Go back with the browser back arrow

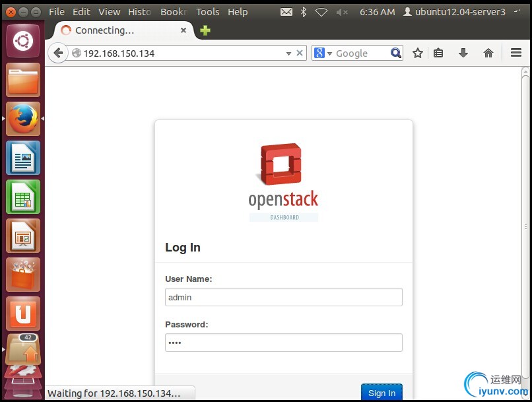click(58, 53)
